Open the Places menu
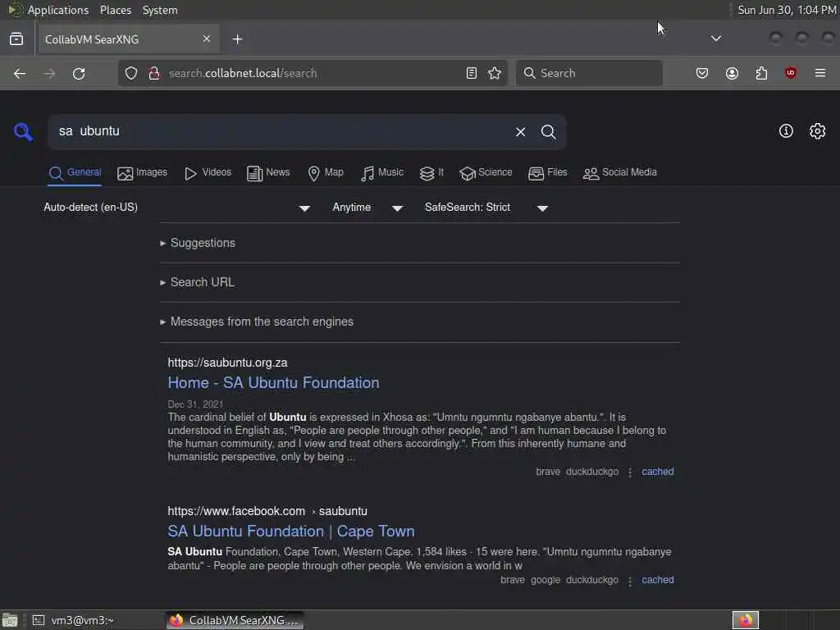Viewport: 840px width, 630px height. [116, 10]
